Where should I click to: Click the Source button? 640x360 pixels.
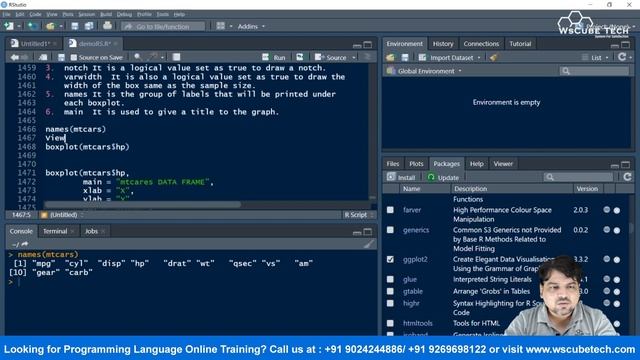point(331,58)
